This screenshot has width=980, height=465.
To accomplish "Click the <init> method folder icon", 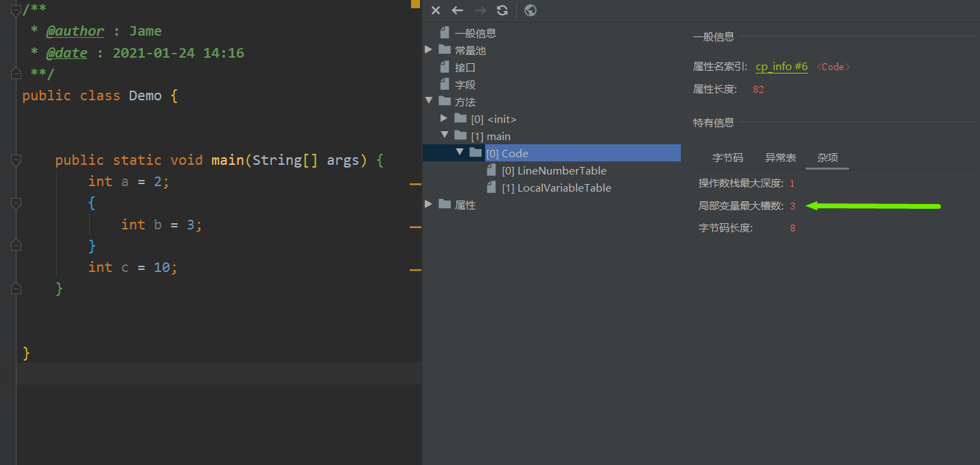I will click(x=460, y=118).
